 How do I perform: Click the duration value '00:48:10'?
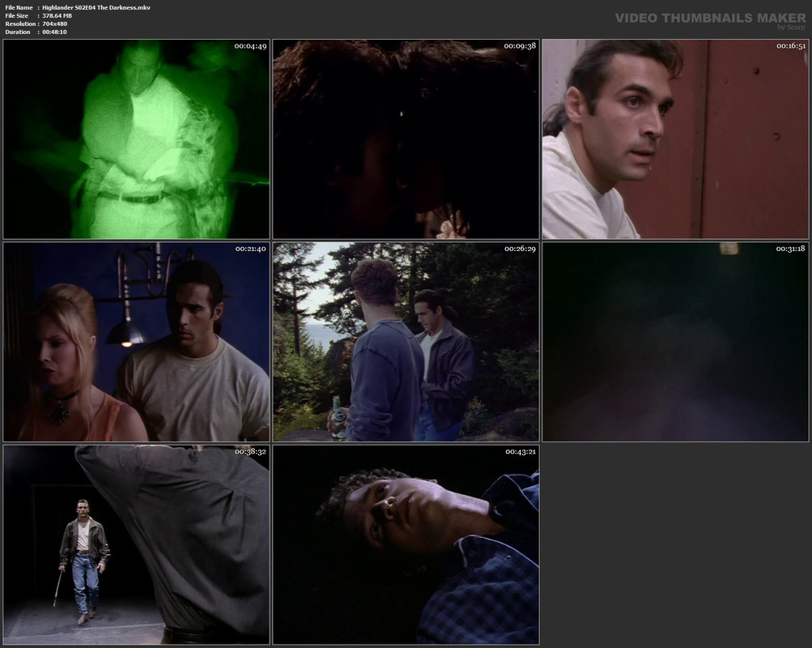pos(54,32)
